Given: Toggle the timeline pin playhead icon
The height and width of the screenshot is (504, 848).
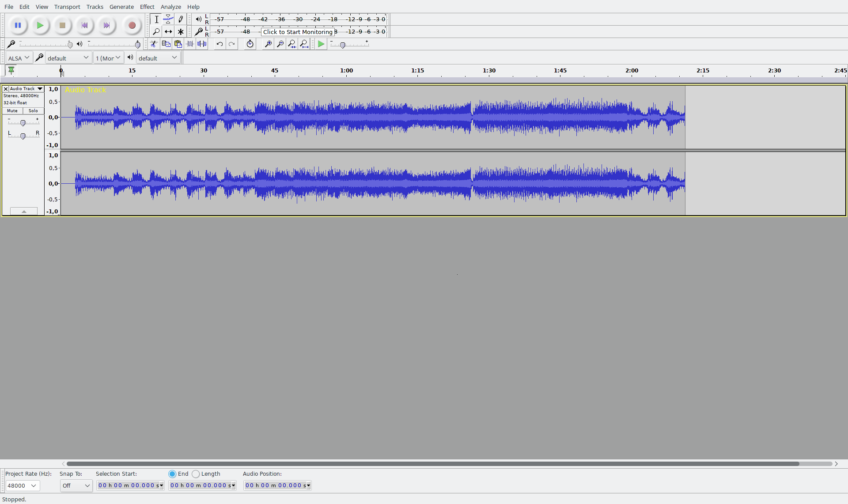Looking at the screenshot, I should click(x=11, y=70).
